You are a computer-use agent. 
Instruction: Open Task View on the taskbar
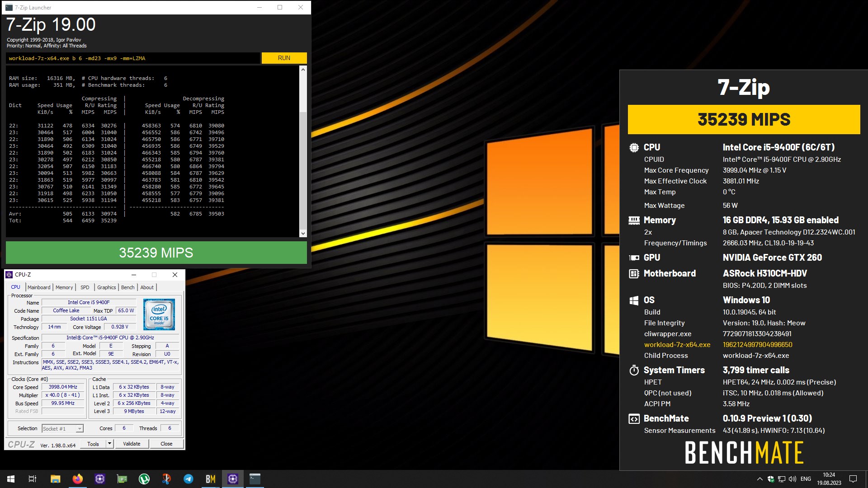[x=33, y=479]
